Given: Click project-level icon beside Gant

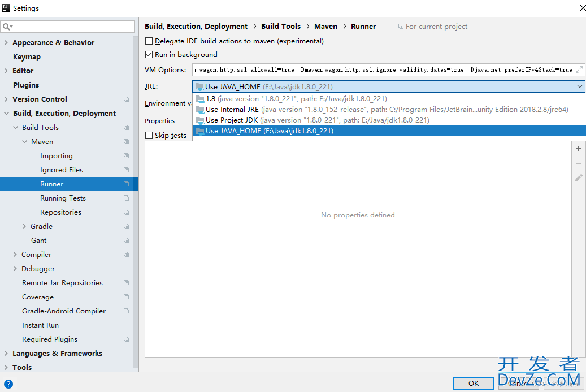Looking at the screenshot, I should (127, 240).
